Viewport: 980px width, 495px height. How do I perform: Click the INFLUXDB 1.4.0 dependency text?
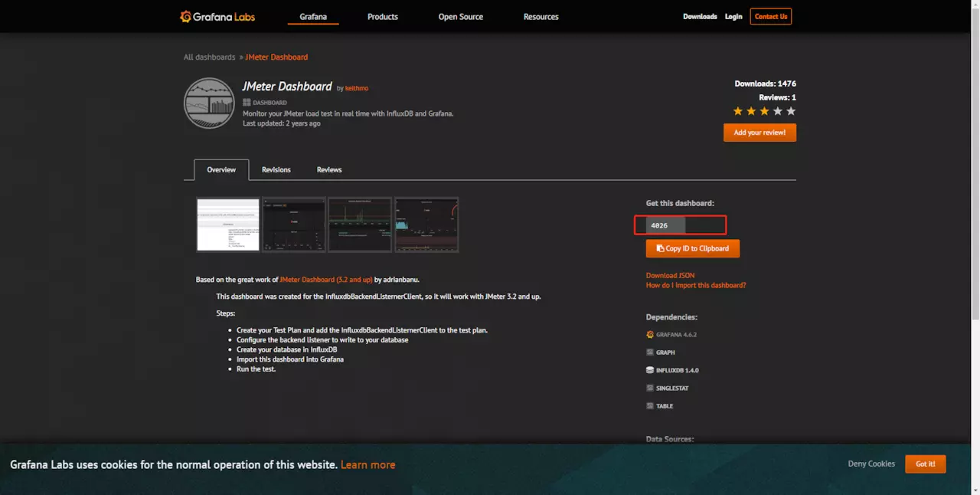[x=678, y=370]
